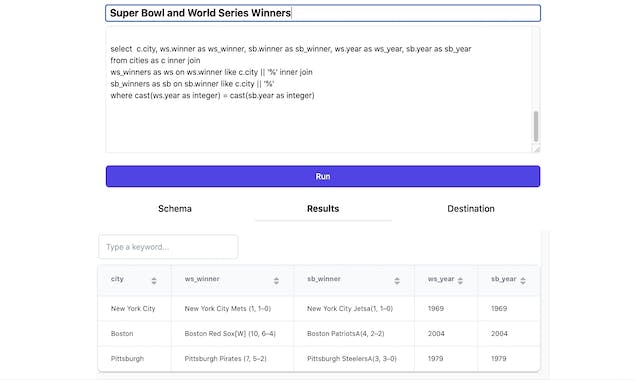Sort by ws_year column arrows
Image resolution: width=635 pixels, height=380 pixels.
click(460, 280)
